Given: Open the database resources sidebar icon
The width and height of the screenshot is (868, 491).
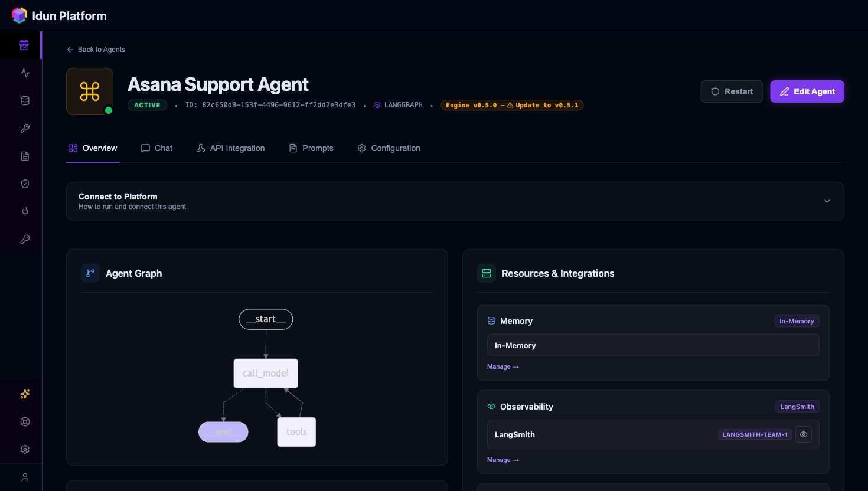Looking at the screenshot, I should click(24, 100).
